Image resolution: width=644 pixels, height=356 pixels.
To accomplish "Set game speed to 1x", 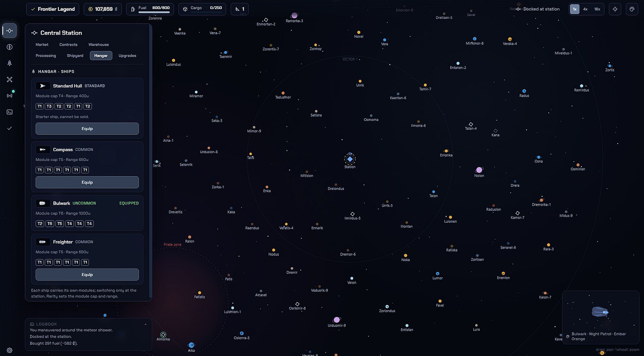I will point(575,9).
